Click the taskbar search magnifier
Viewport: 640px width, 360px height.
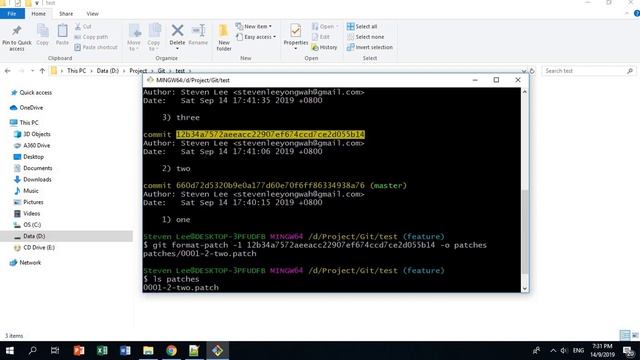(33, 350)
